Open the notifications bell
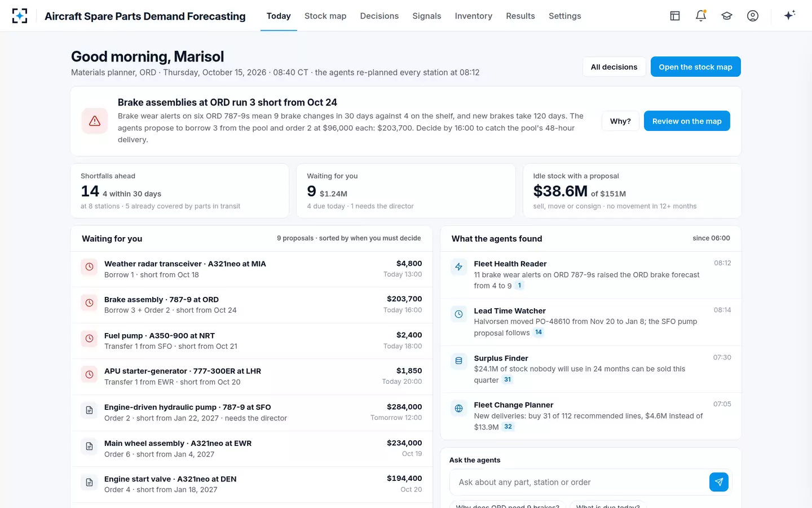Screen dimensions: 812x508 point(701,16)
